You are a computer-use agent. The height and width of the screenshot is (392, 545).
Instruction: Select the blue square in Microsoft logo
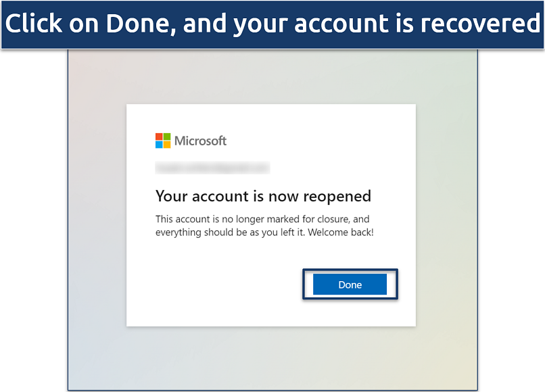point(158,145)
